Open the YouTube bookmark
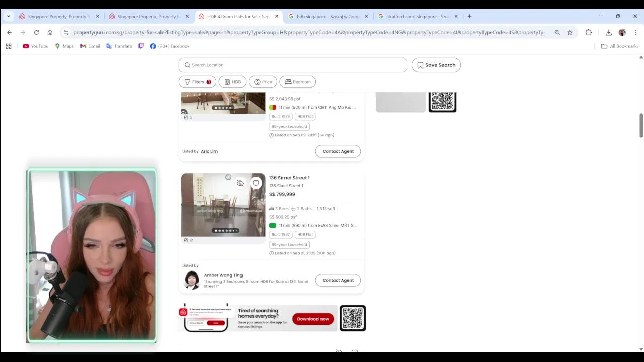 (x=35, y=46)
